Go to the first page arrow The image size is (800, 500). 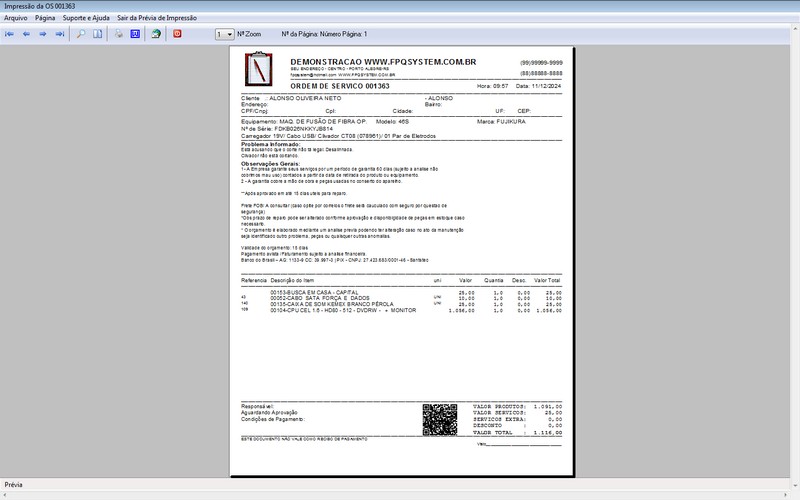tap(10, 34)
